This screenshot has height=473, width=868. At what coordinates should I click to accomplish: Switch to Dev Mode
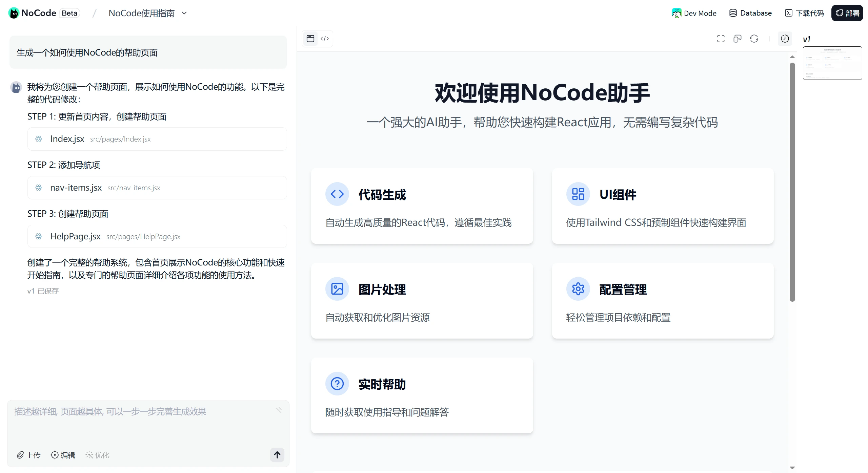point(694,13)
